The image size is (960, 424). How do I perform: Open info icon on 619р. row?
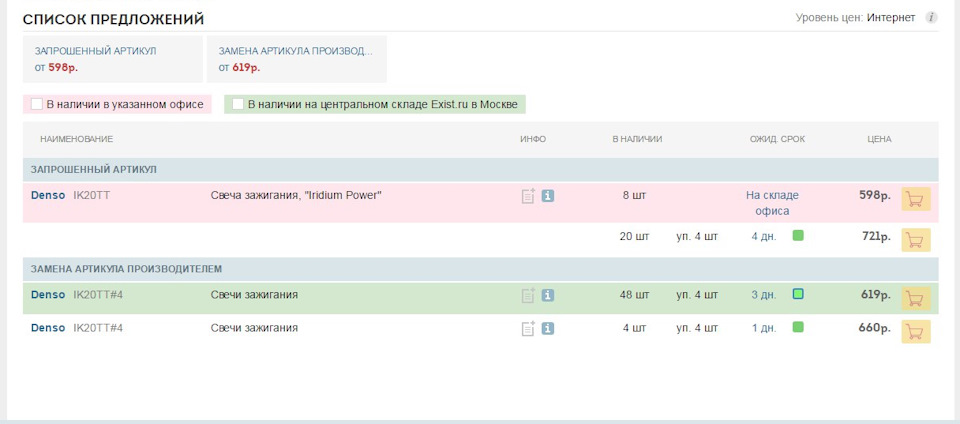tap(548, 296)
